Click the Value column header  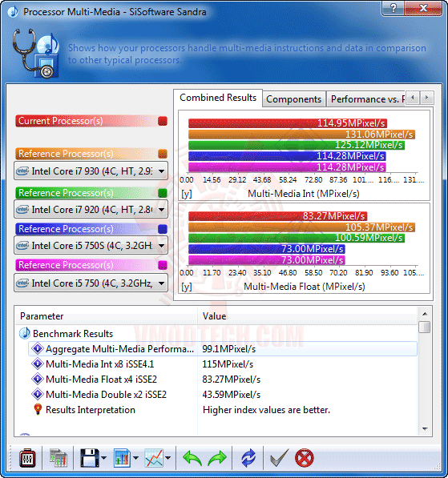(x=307, y=316)
